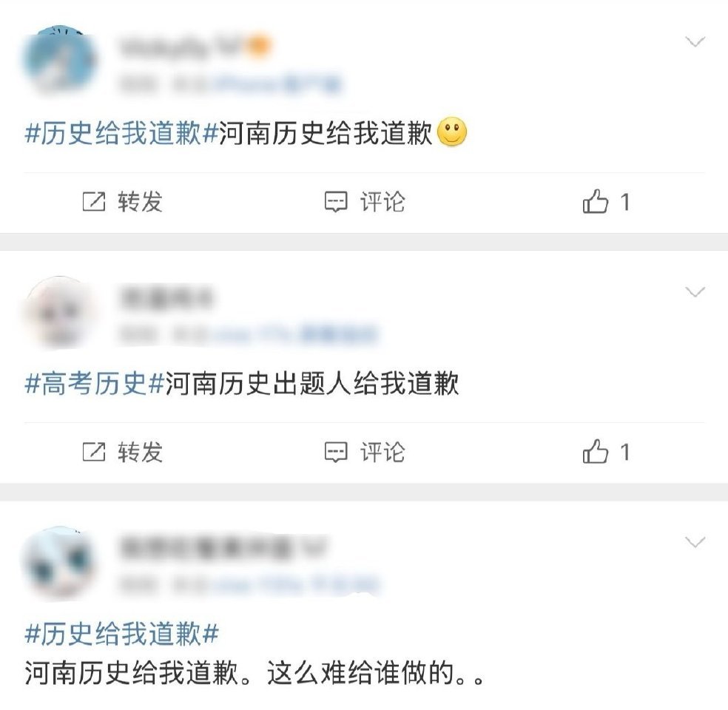Screen dimensions: 728x710
Task: Click the smiley emoji in first post
Action: 452,132
